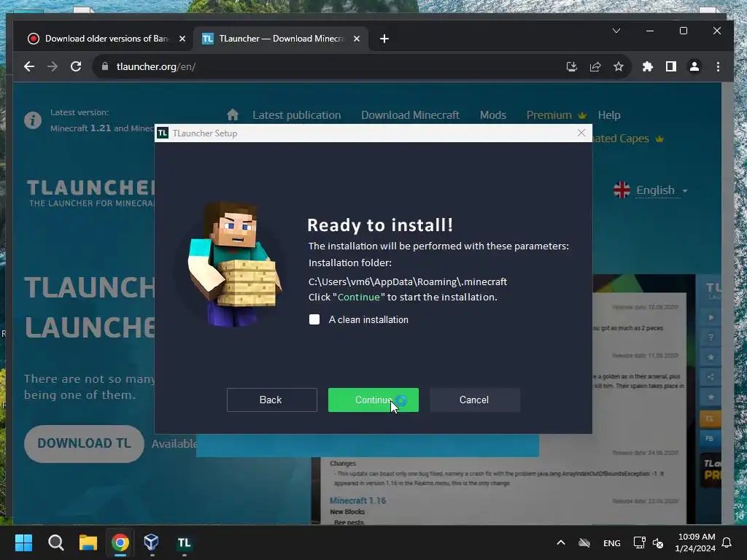Open network and volume quick settings

649,542
